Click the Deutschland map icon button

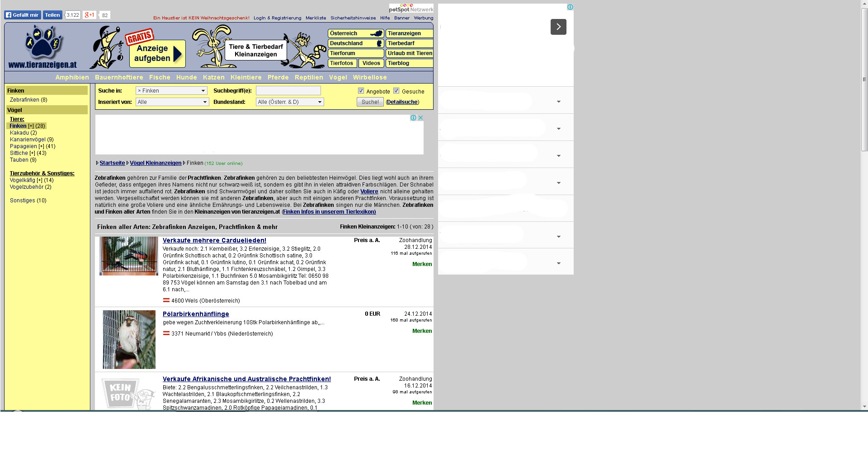[x=356, y=43]
